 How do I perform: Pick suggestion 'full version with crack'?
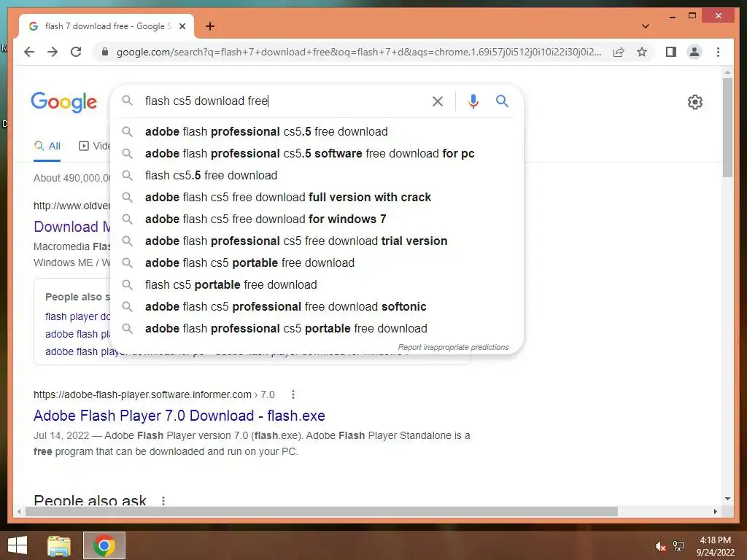coord(317,197)
